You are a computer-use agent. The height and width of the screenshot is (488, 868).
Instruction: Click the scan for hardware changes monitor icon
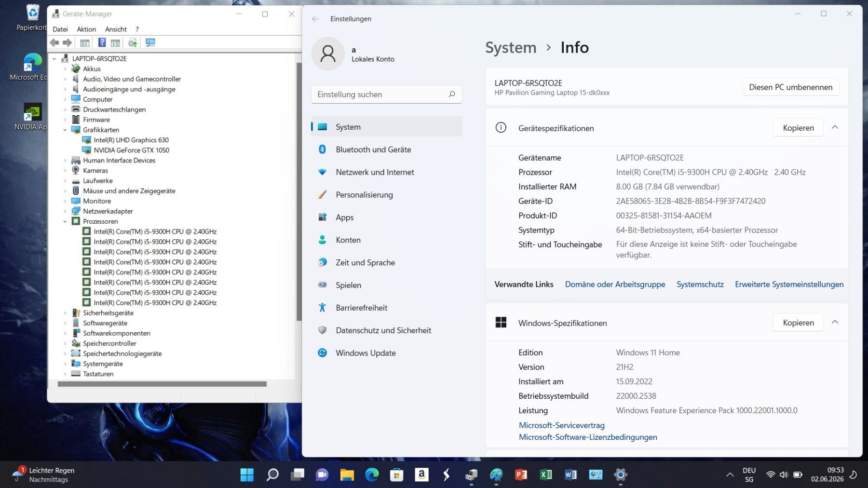coord(150,43)
